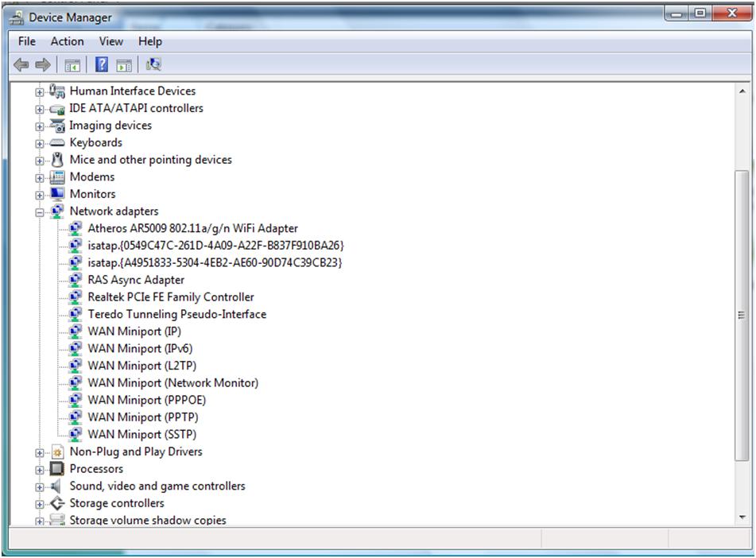Open the Action menu
Screen dimensions: 756x558
click(x=67, y=41)
